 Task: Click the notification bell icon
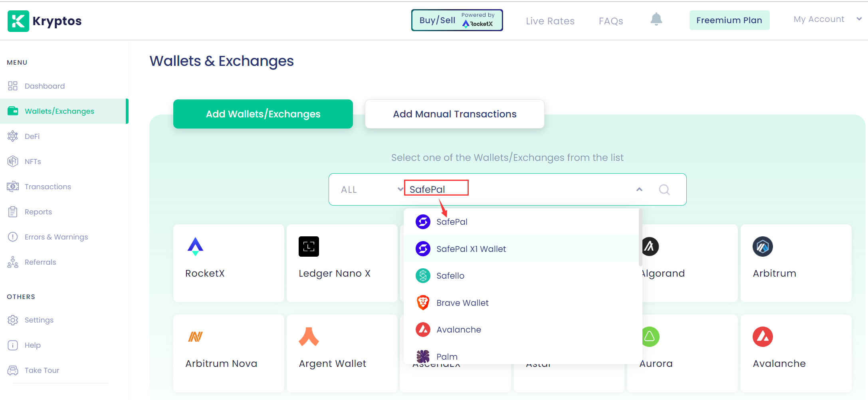(x=656, y=19)
